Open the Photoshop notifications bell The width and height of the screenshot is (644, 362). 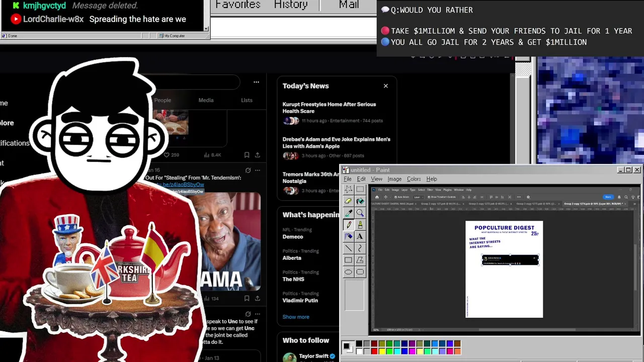(619, 197)
